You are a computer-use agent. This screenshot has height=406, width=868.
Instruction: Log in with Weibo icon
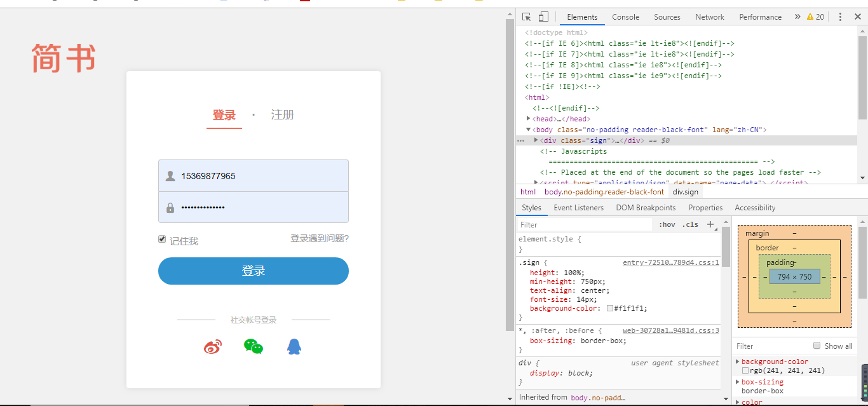[213, 347]
